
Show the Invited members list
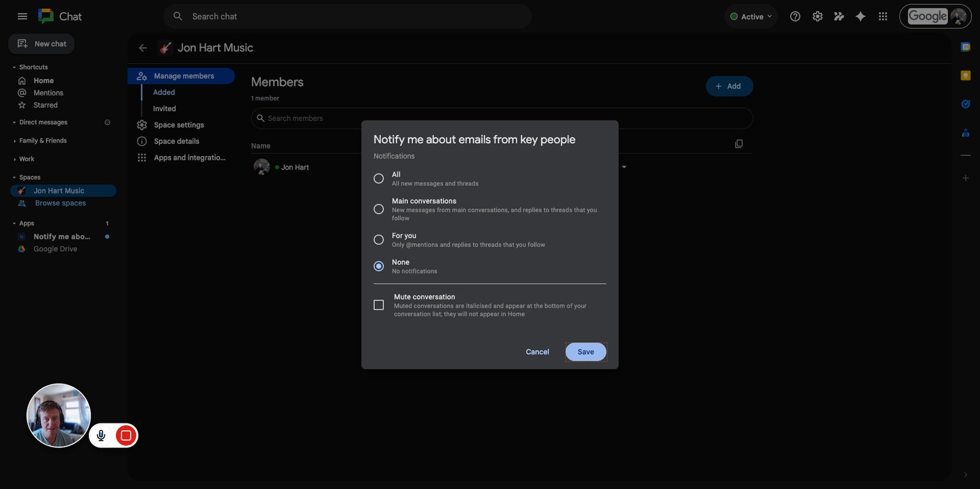pyautogui.click(x=164, y=109)
